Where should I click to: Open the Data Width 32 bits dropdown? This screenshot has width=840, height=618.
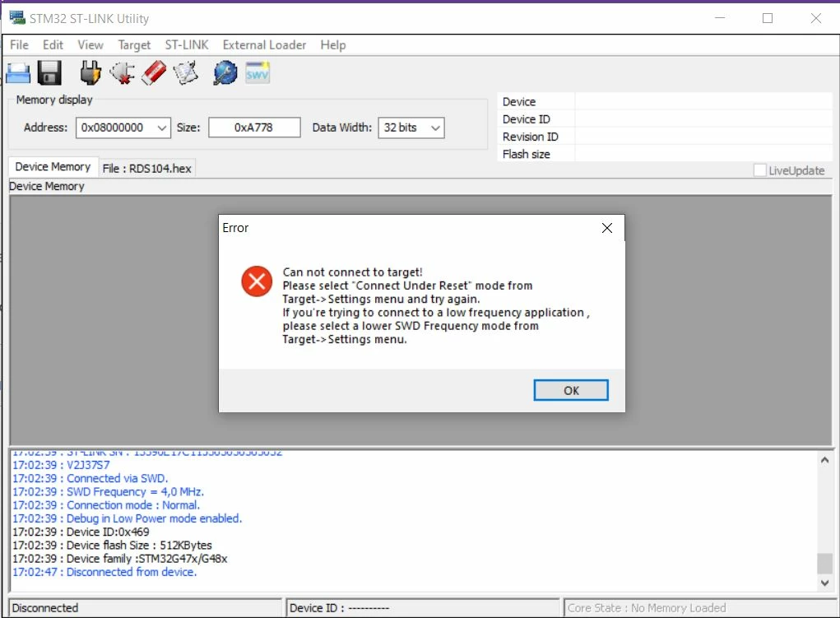pos(411,128)
